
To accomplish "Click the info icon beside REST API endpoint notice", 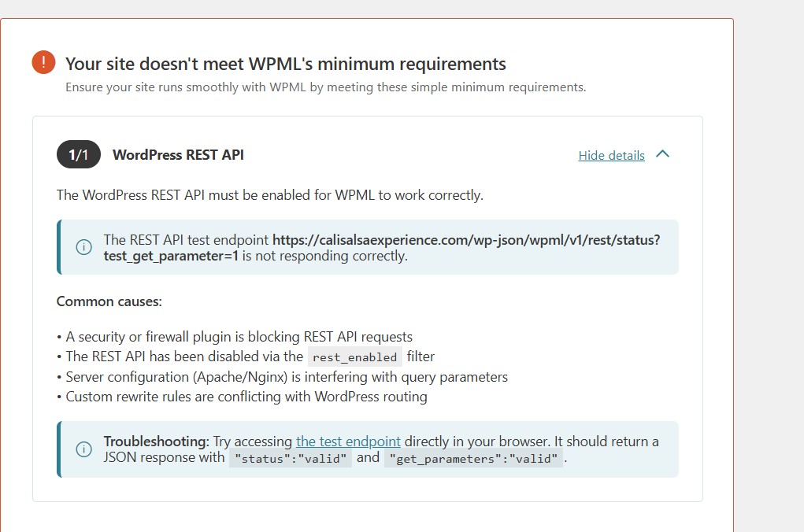I will pyautogui.click(x=83, y=247).
